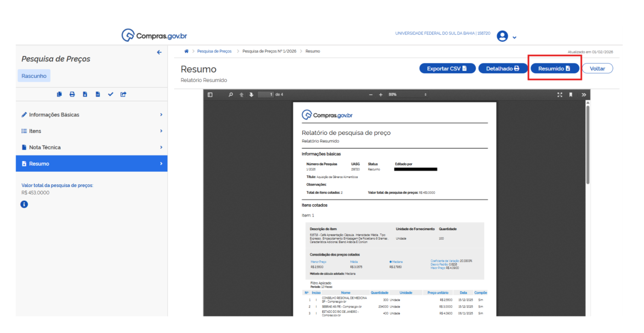
Task: Click the share icon in sidebar toolbar
Action: pos(123,94)
